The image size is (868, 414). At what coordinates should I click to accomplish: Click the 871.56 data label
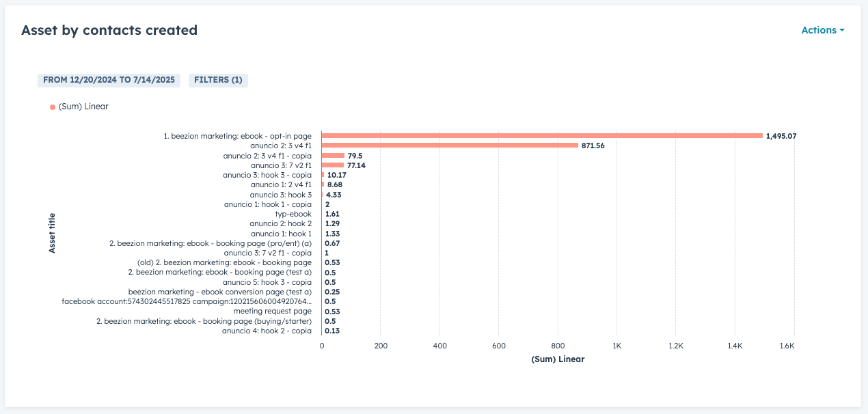point(593,146)
